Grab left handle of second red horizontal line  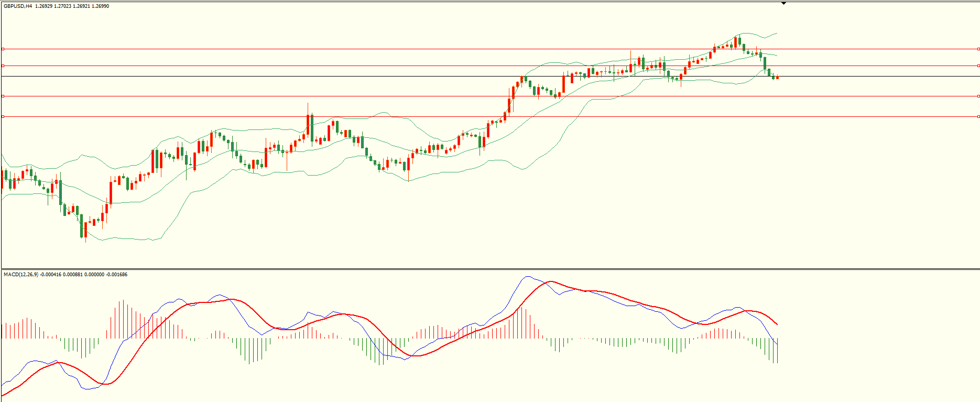click(3, 66)
